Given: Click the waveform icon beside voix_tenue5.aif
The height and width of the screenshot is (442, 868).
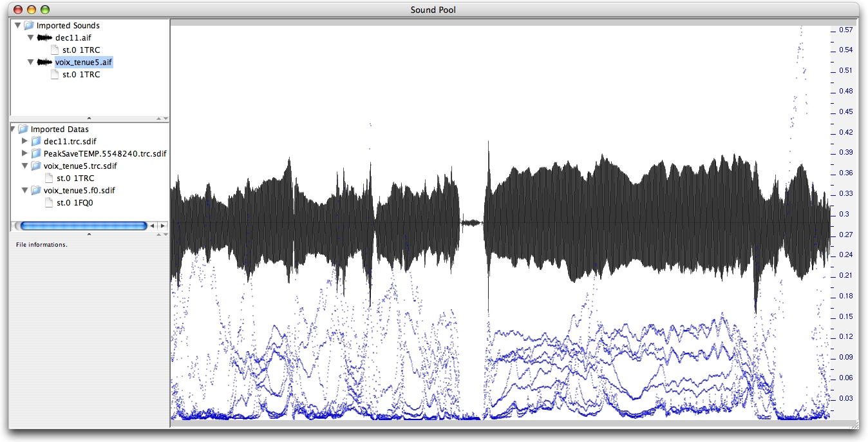Looking at the screenshot, I should point(44,62).
